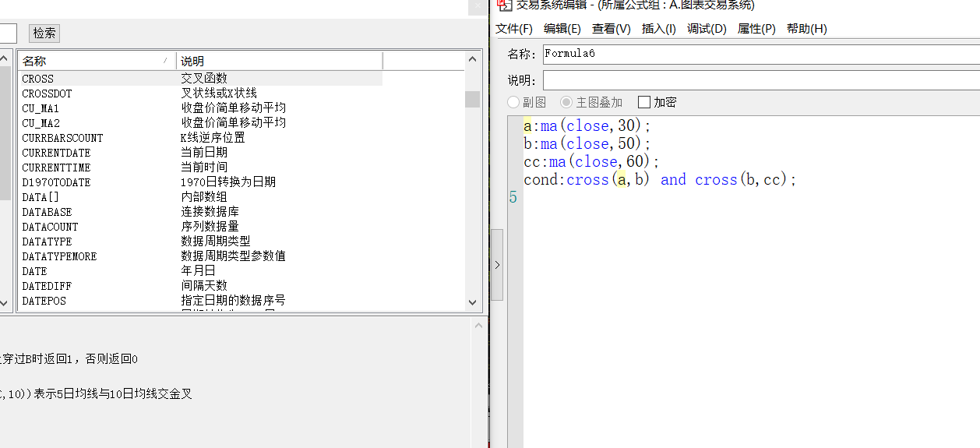The width and height of the screenshot is (980, 448).
Task: Open the 编辑(E) menu
Action: [x=562, y=29]
